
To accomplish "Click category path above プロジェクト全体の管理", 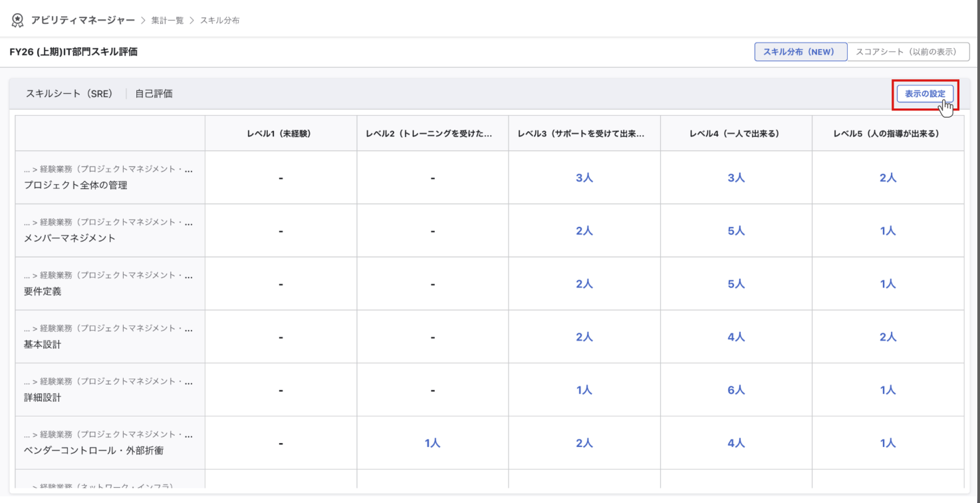I will [108, 170].
